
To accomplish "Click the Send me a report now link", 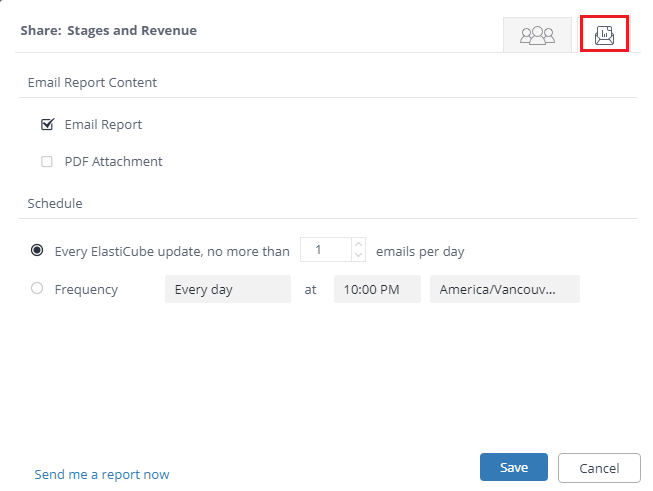I will (x=102, y=475).
